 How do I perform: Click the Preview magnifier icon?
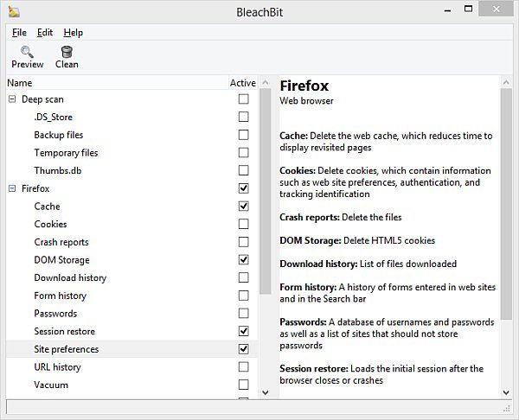pyautogui.click(x=27, y=52)
